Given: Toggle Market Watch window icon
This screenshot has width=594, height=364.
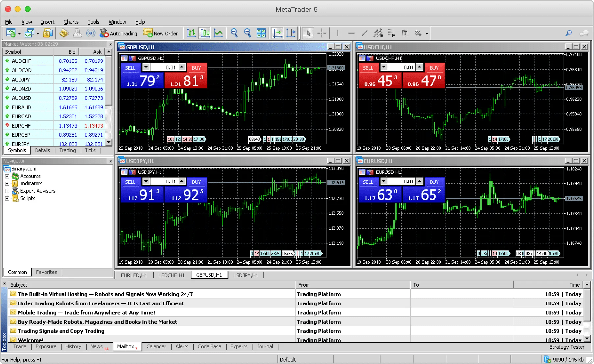Looking at the screenshot, I should [48, 33].
